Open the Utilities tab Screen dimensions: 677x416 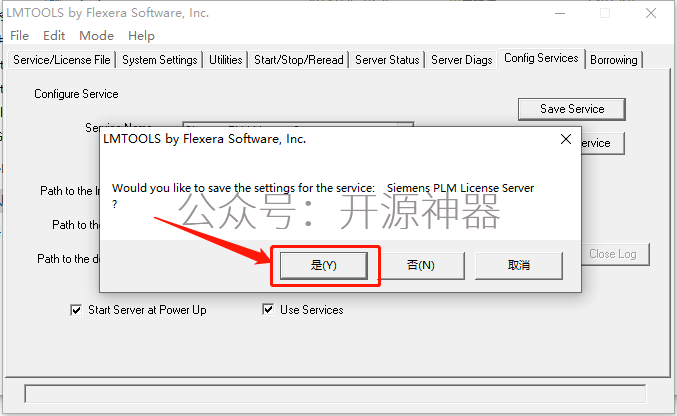(x=225, y=60)
